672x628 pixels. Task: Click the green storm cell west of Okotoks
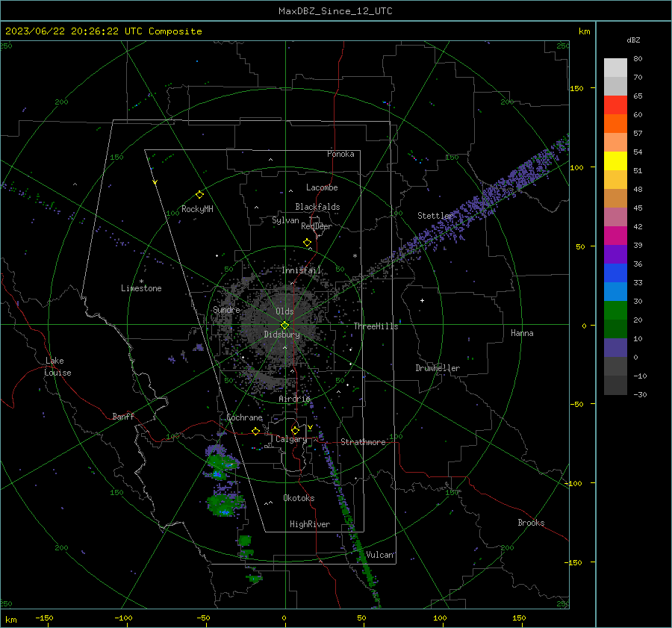click(225, 504)
